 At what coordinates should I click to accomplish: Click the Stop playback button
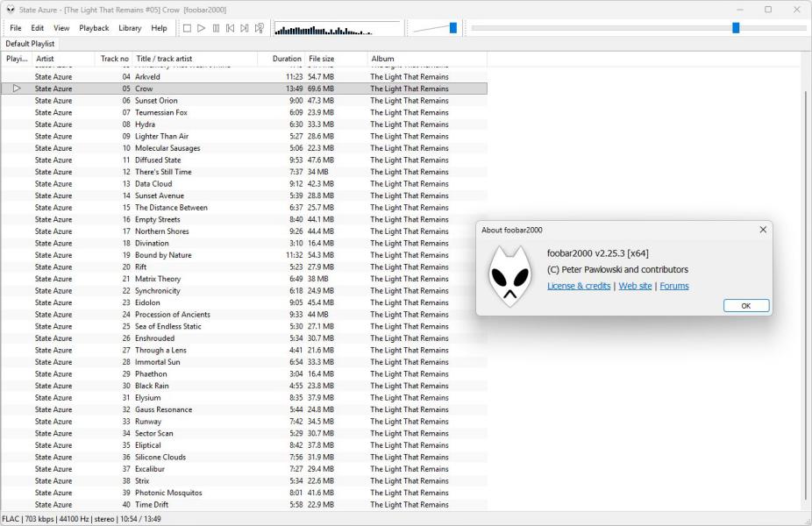coord(187,28)
